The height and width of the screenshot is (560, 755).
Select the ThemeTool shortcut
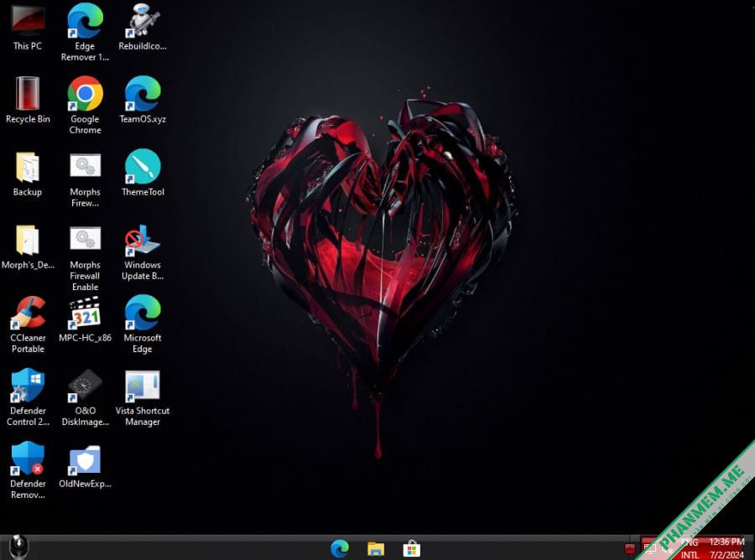coord(143,174)
